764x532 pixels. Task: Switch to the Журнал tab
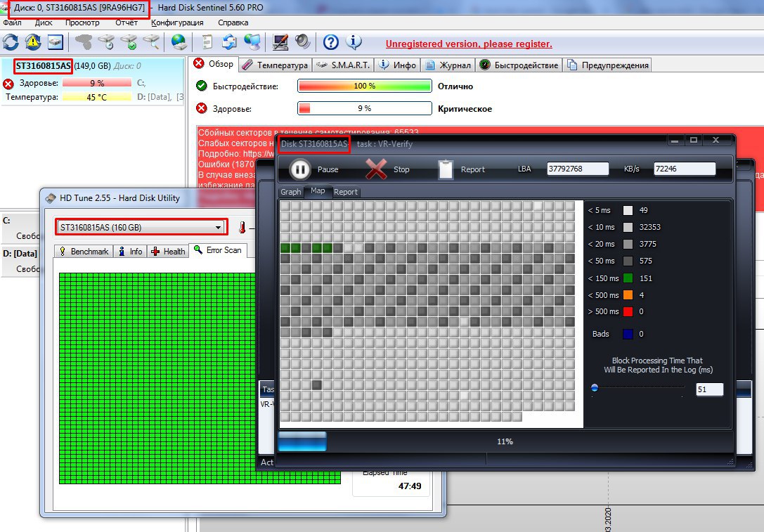[x=448, y=65]
